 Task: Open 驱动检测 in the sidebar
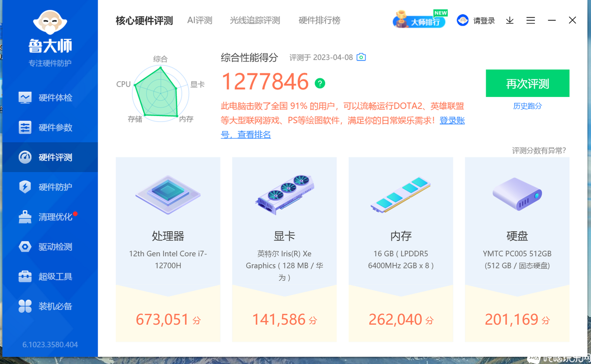pyautogui.click(x=50, y=247)
